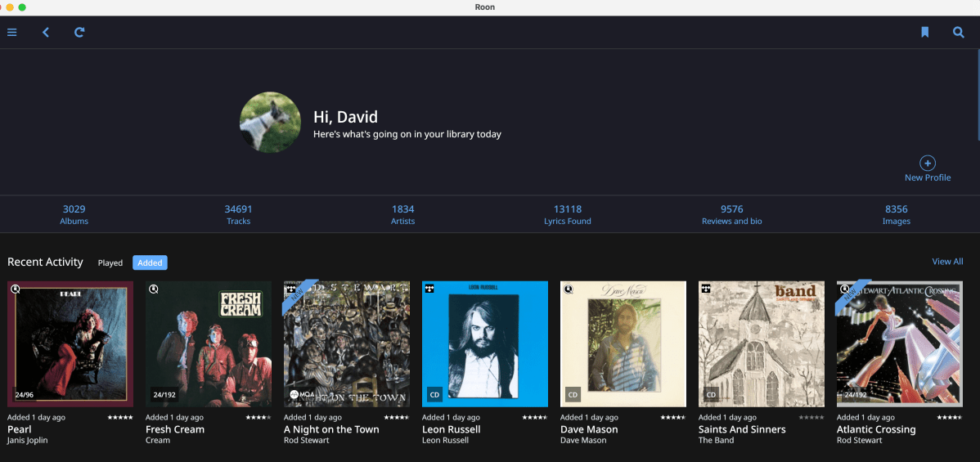Click the New Profile plus icon
Screen dimensions: 980x462
[x=928, y=163]
